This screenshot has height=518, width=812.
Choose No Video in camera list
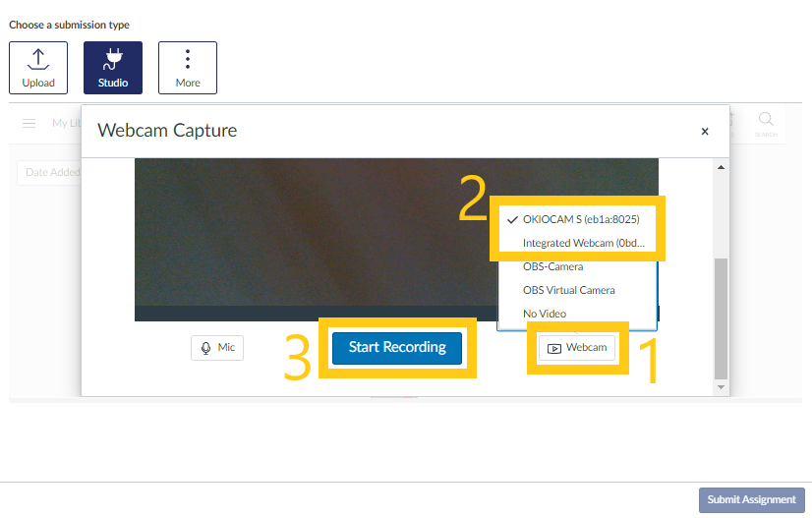point(545,314)
